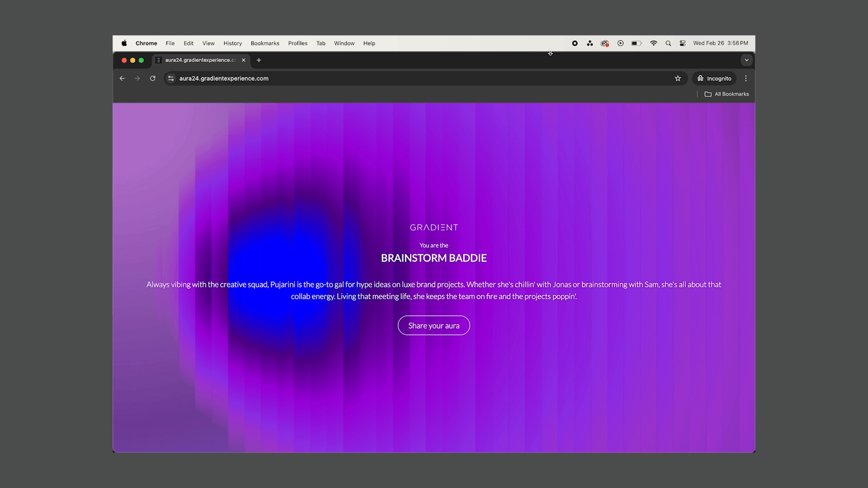View site information icon in address bar
Screen dimensions: 868x488
[x=171, y=78]
